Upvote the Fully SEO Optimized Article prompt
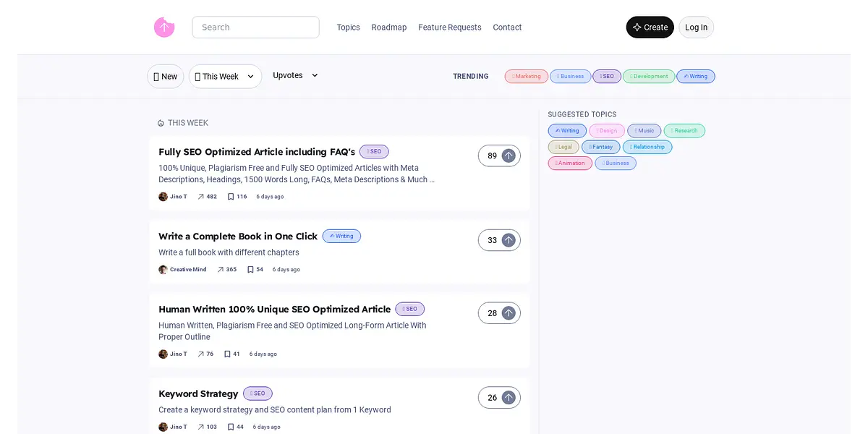 (x=509, y=156)
